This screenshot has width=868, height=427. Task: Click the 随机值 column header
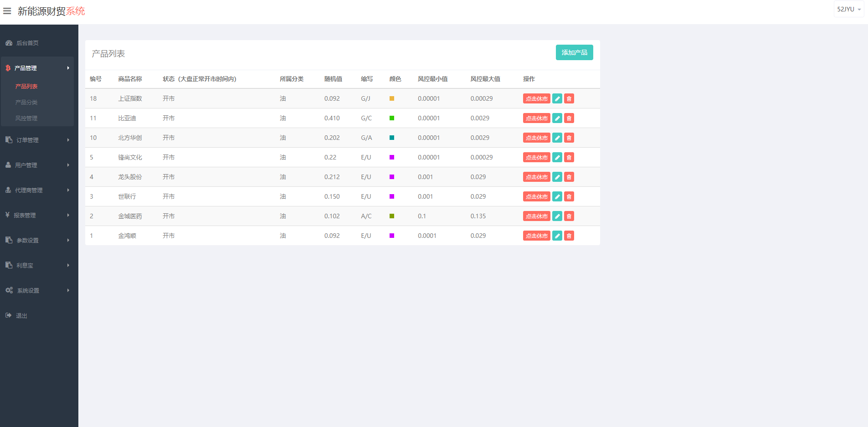[333, 79]
